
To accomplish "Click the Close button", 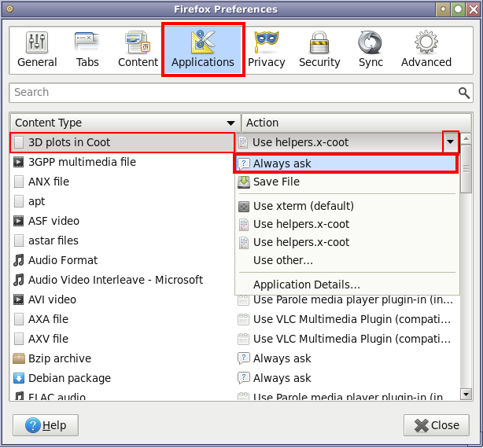I will pyautogui.click(x=437, y=425).
